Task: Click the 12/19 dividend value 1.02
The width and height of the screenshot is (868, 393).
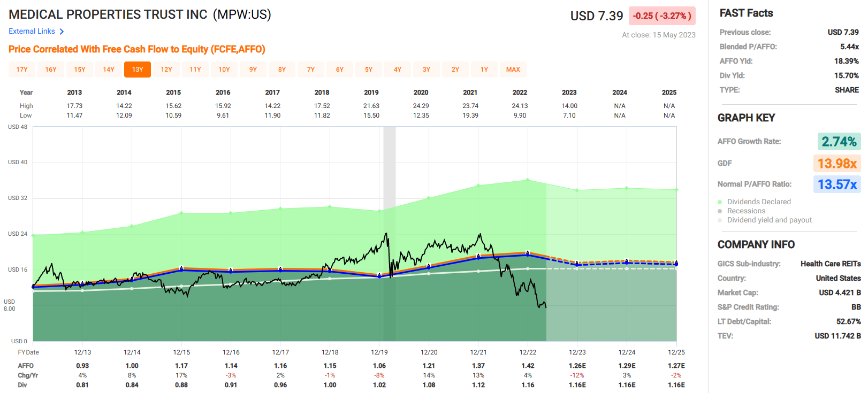Action: (379, 385)
